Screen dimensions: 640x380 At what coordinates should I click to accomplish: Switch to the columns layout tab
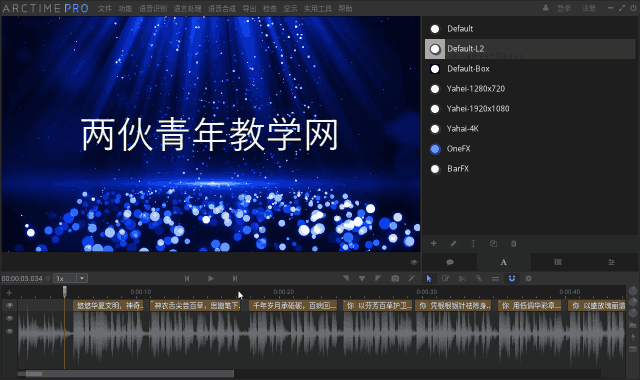pyautogui.click(x=558, y=262)
